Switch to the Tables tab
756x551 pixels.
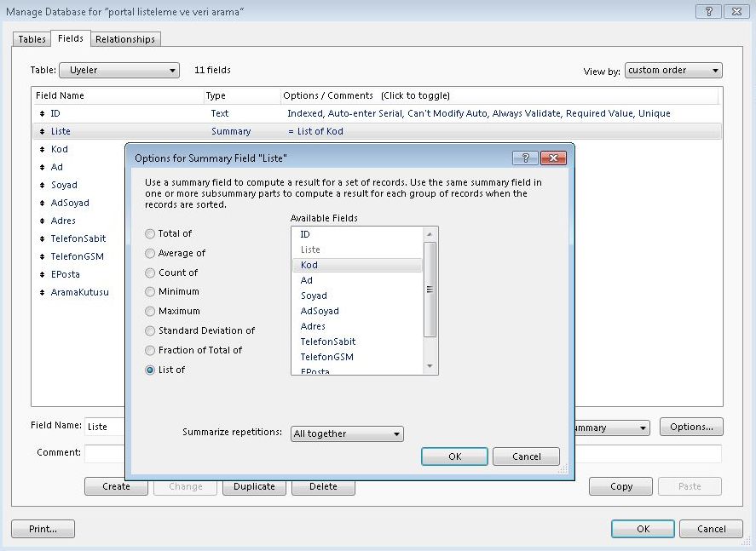(32, 39)
